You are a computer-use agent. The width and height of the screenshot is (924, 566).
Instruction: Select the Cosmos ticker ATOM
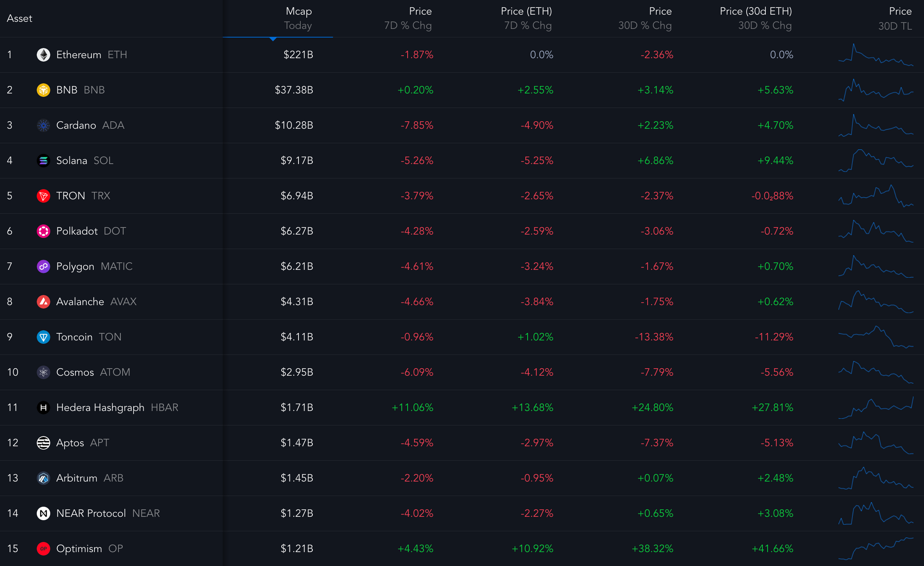pyautogui.click(x=115, y=372)
